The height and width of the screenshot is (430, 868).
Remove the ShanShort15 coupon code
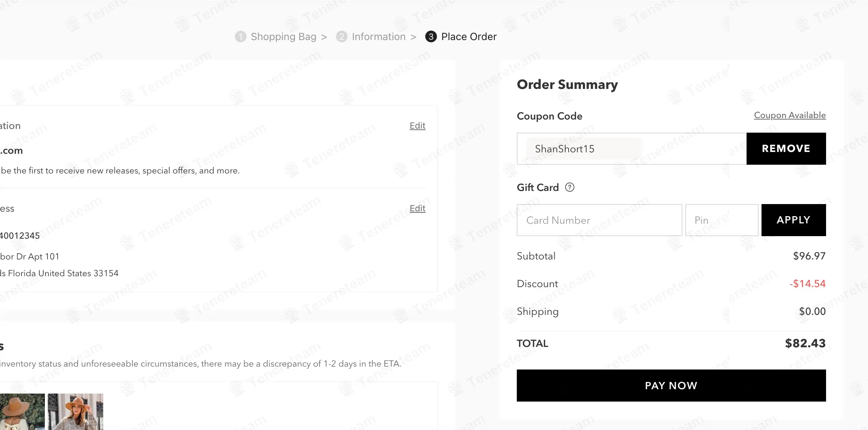(x=786, y=149)
